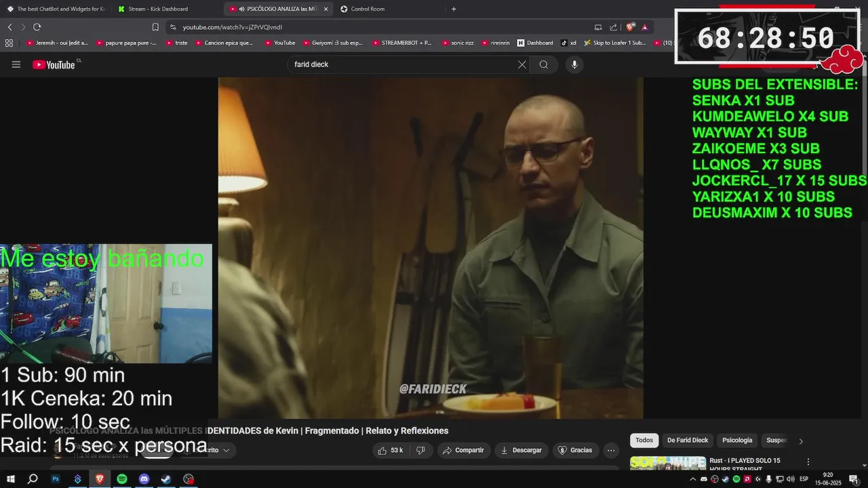Open the Windows notification center

(854, 479)
